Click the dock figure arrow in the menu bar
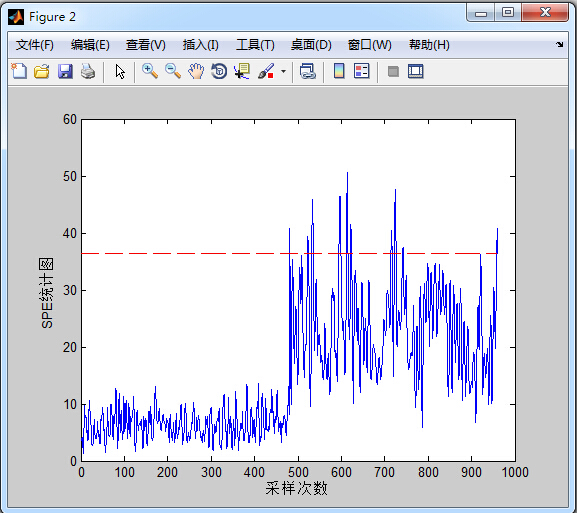Viewport: 577px width, 513px height. pyautogui.click(x=560, y=45)
